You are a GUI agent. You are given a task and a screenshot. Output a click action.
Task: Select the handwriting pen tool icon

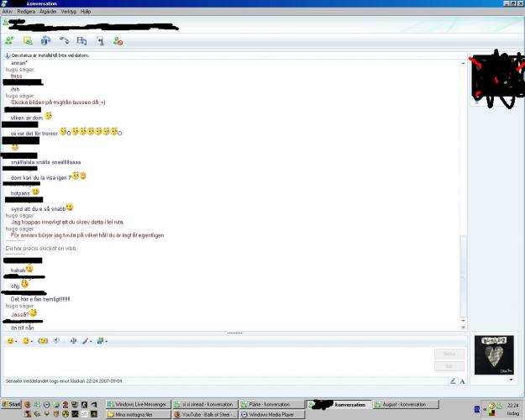85,341
